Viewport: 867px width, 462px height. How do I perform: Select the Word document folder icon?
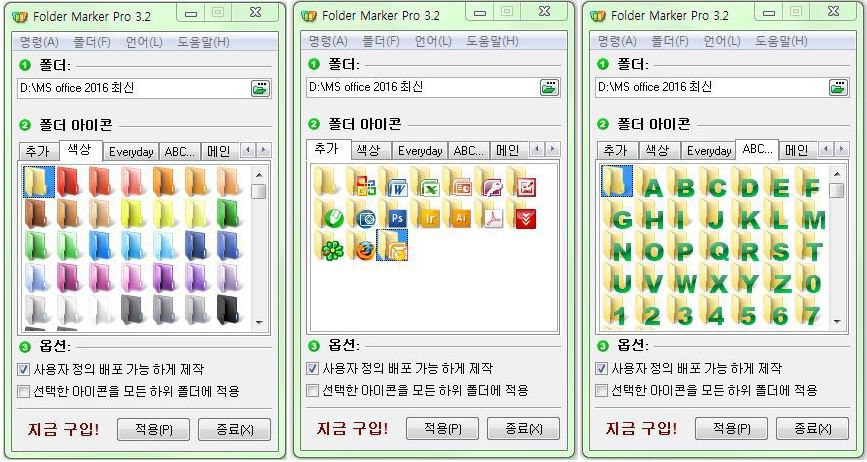pos(394,181)
